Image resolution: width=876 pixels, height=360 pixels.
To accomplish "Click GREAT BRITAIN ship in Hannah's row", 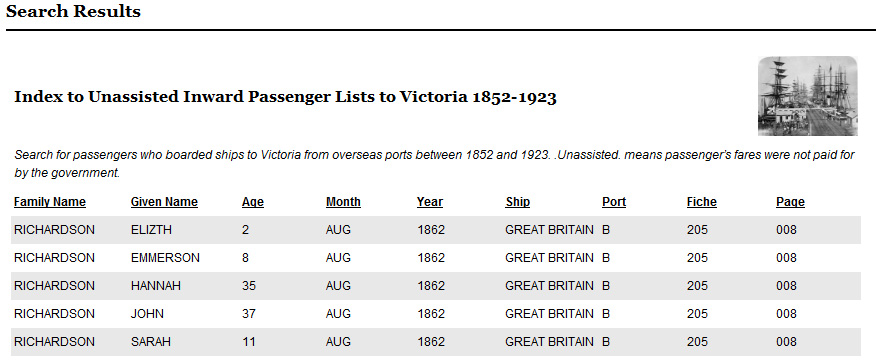I will [549, 286].
